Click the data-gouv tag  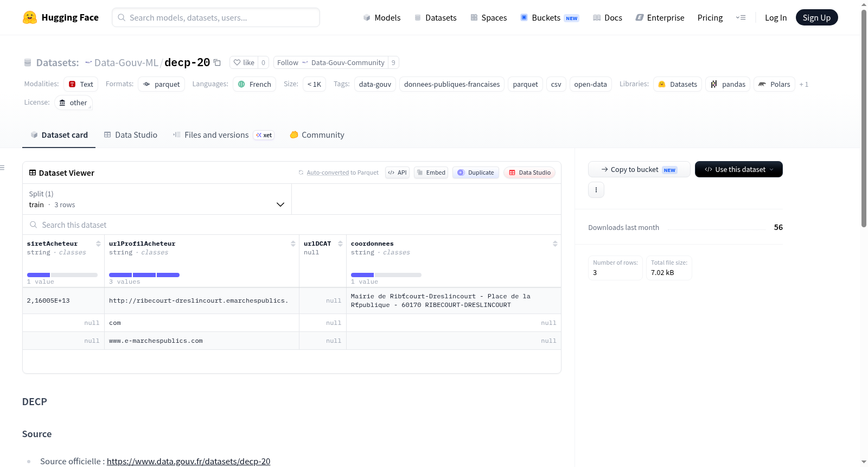click(375, 84)
